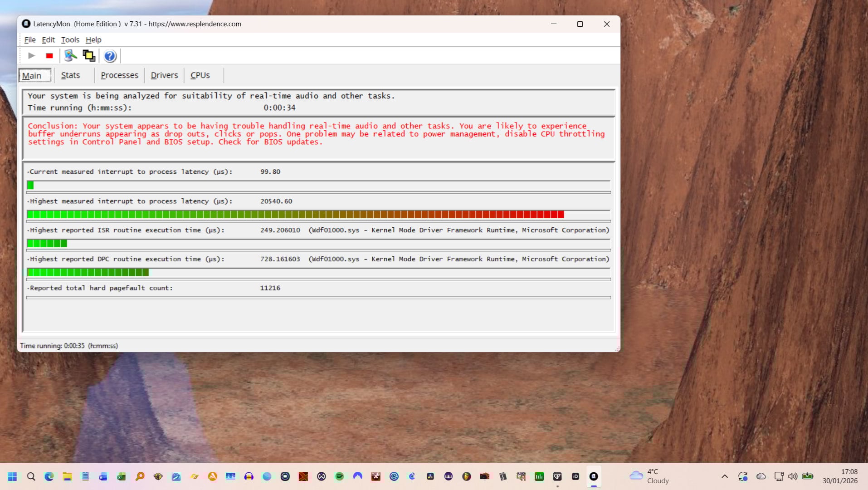
Task: Click the computer-with-pencil toolbar icon
Action: pyautogui.click(x=70, y=56)
